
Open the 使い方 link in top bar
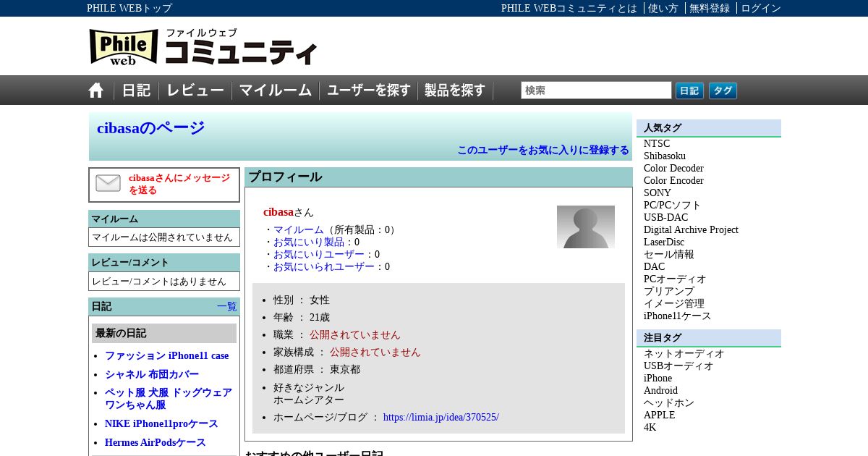[663, 8]
